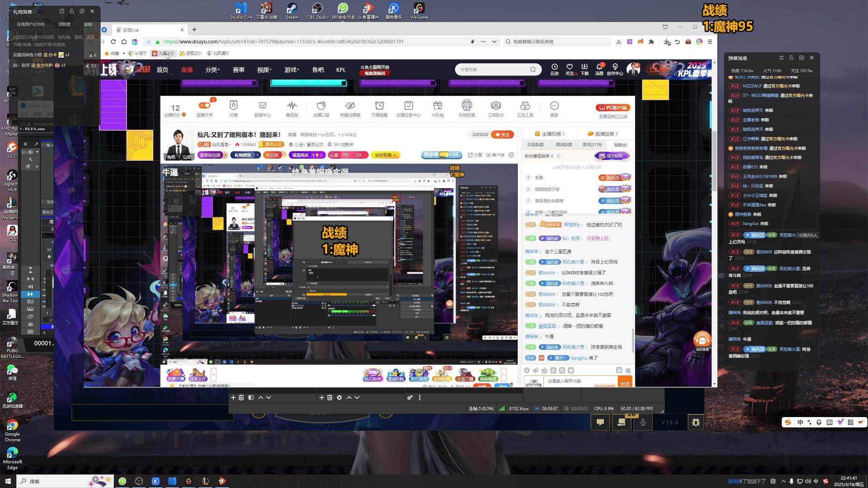Open the OBS mixer three-dot menu
This screenshot has height=488, width=868.
click(x=420, y=398)
